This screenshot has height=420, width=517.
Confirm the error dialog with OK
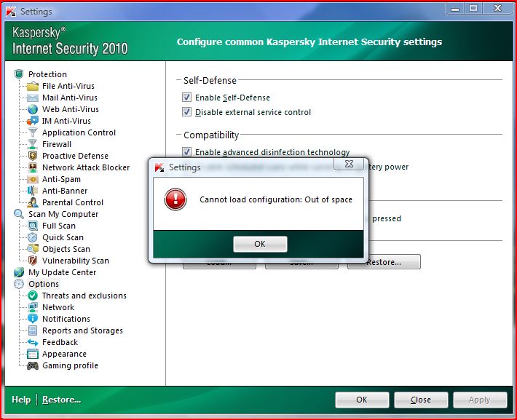pyautogui.click(x=260, y=244)
